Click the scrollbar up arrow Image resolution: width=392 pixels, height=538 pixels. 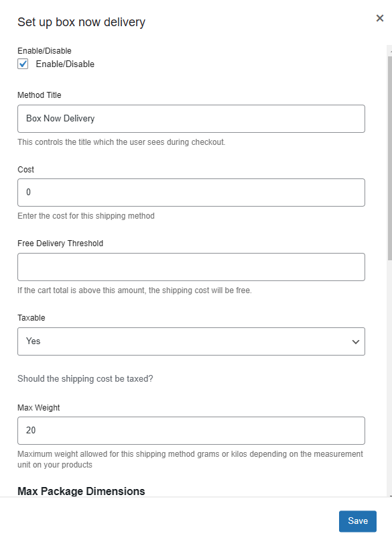390,50
